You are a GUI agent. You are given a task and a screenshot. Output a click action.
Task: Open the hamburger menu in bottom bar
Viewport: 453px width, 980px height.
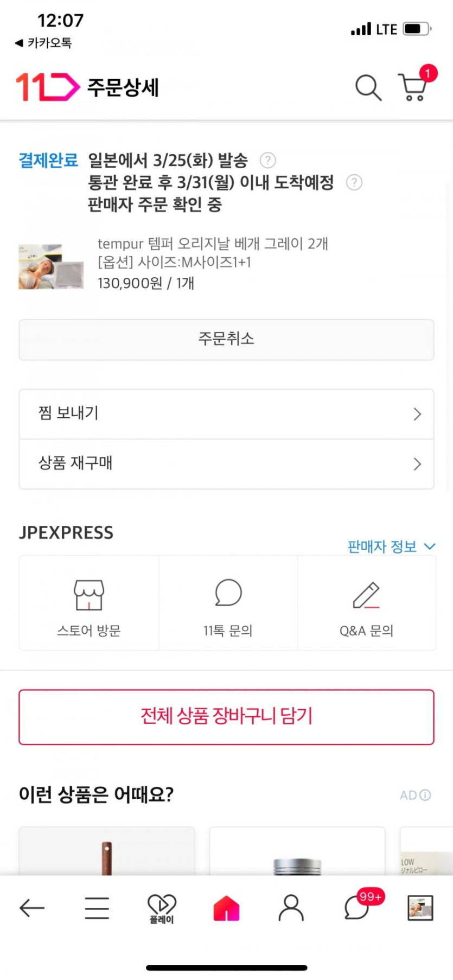point(97,908)
